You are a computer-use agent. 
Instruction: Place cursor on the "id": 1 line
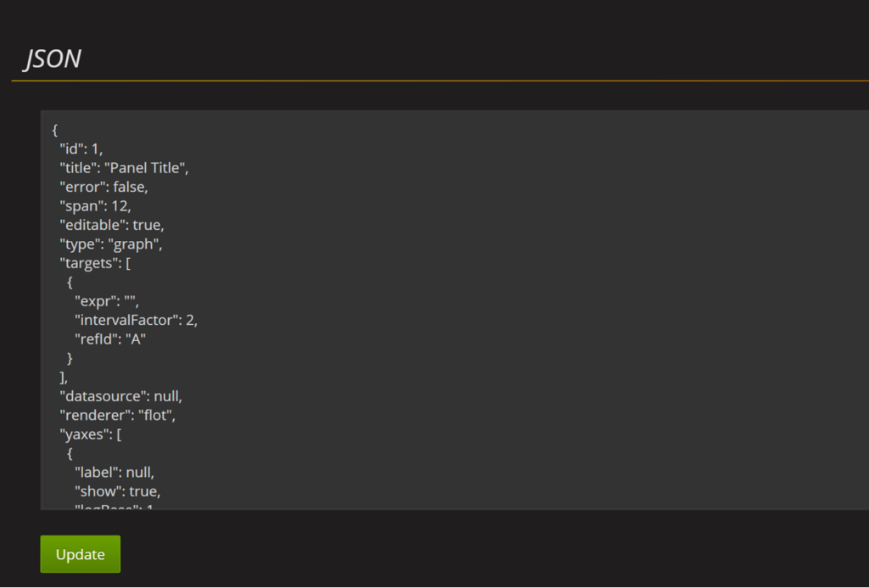coord(81,148)
